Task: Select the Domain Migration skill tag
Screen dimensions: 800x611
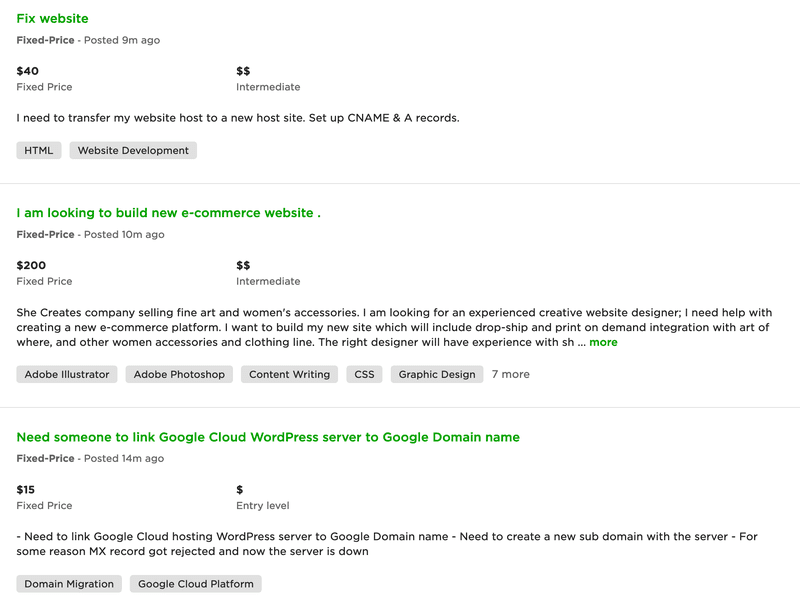Action: coord(69,583)
